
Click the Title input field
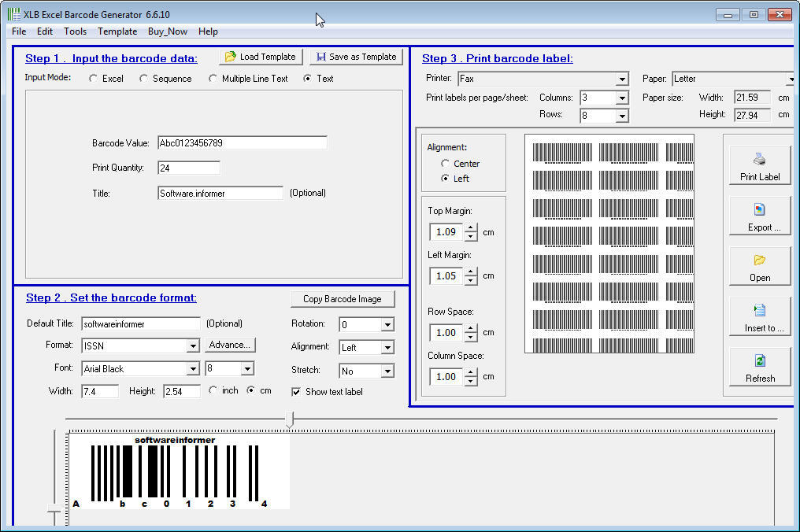[x=220, y=194]
